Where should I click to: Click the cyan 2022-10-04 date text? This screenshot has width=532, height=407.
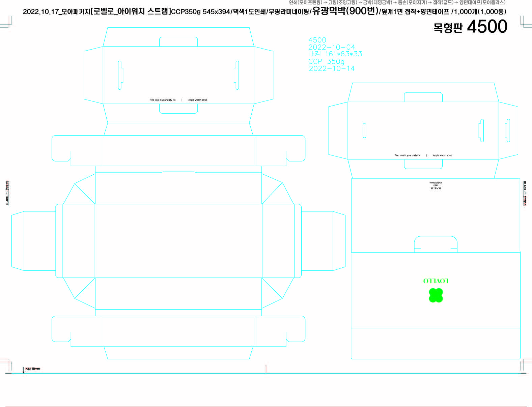pyautogui.click(x=332, y=47)
